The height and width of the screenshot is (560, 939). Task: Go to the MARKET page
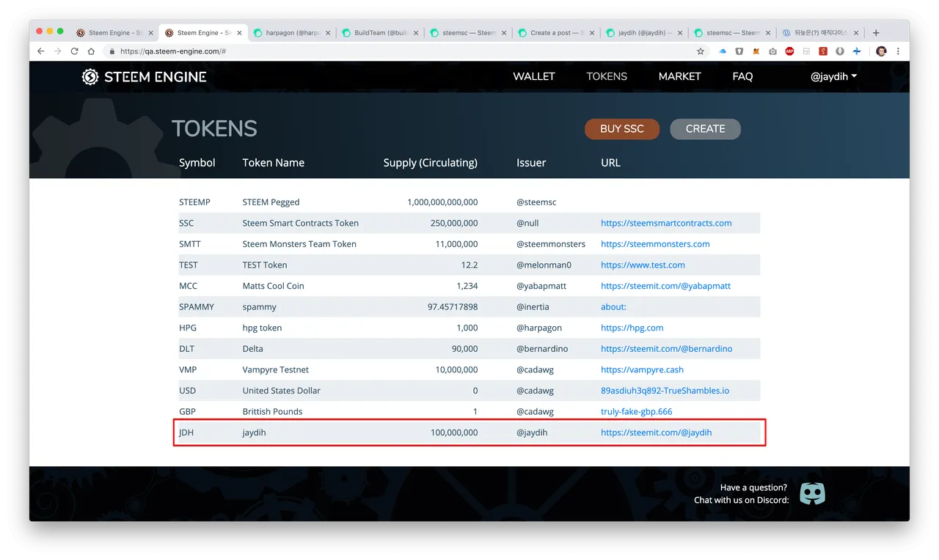(x=679, y=76)
